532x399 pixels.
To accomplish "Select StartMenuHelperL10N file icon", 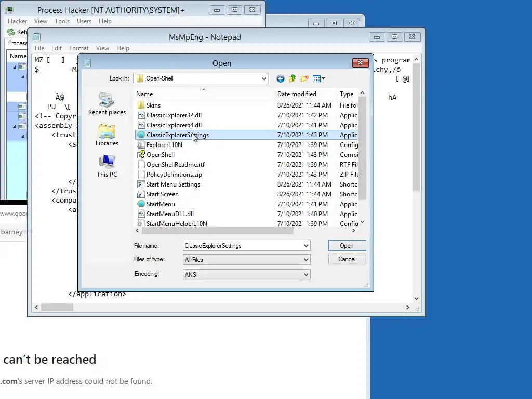I will [x=141, y=223].
